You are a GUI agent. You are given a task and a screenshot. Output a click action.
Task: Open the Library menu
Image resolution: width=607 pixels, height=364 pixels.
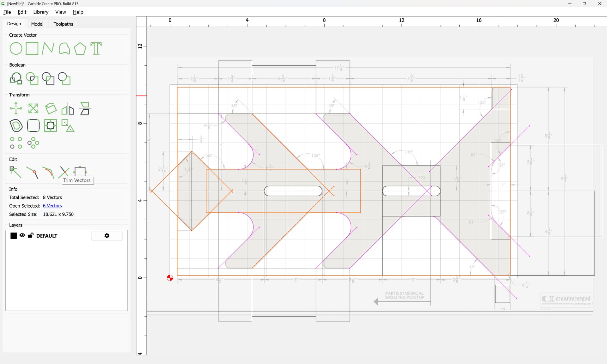(x=41, y=12)
